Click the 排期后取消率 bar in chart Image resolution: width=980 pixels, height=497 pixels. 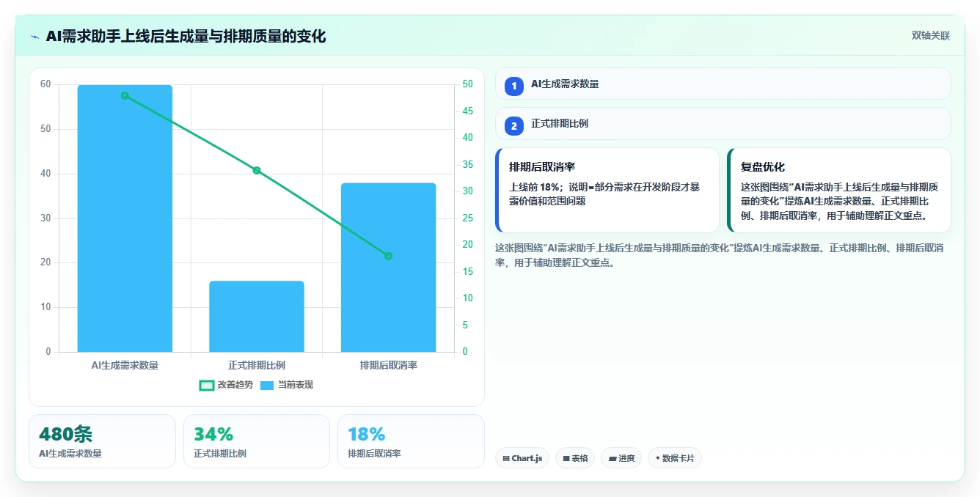click(388, 268)
